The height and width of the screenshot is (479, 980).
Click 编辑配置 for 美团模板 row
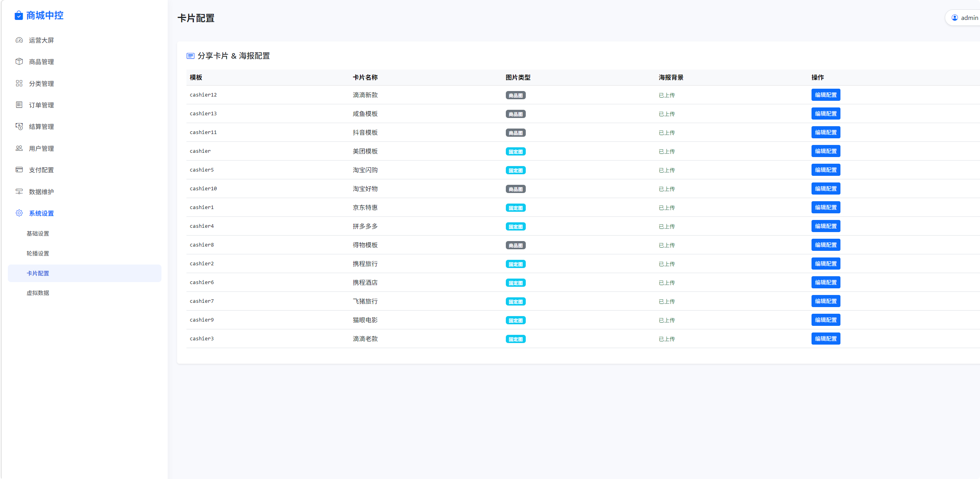pos(825,151)
